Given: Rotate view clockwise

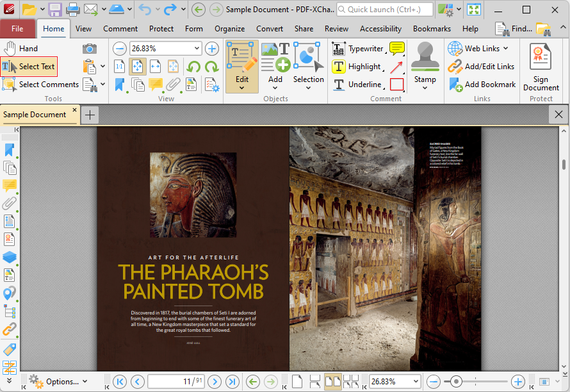Looking at the screenshot, I should 211,67.
